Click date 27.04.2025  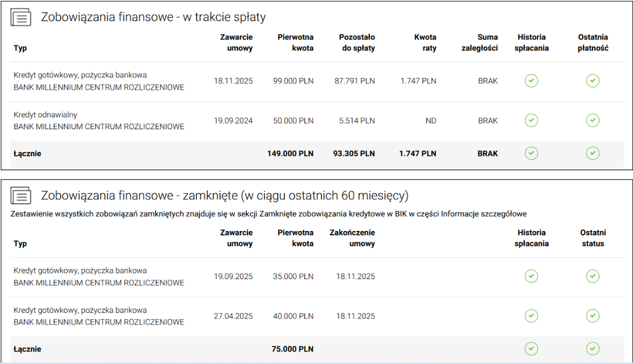coord(234,316)
